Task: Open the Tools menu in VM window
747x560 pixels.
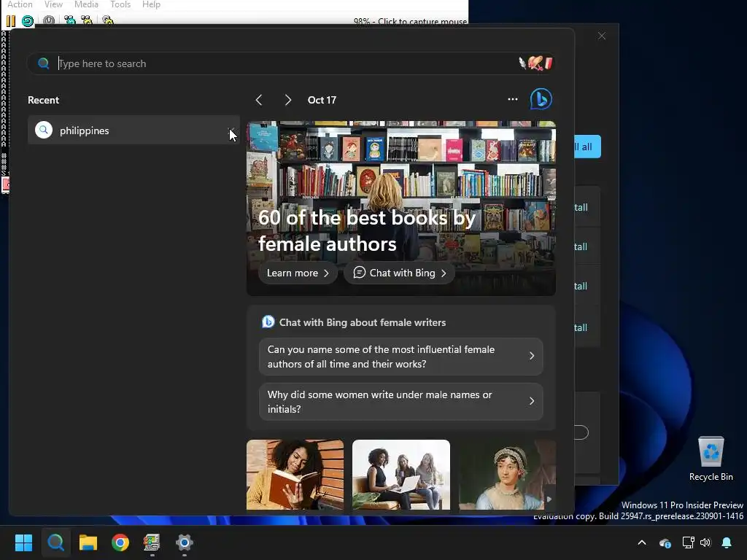Action: (120, 4)
